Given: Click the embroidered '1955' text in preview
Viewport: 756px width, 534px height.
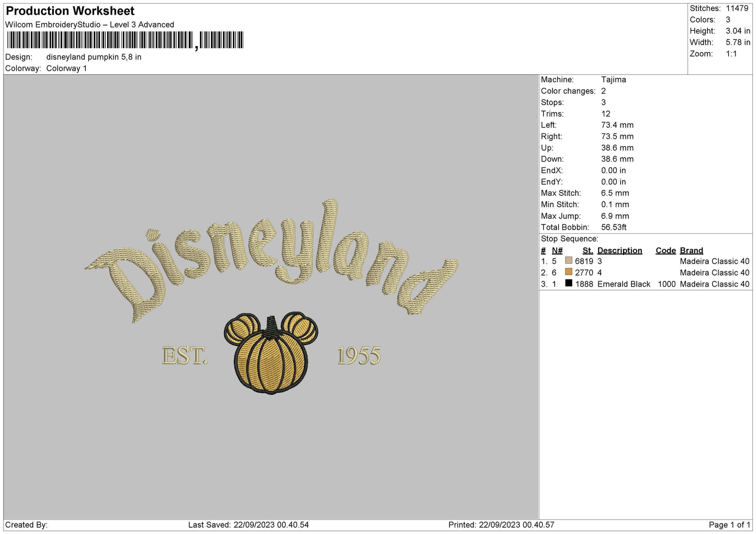Looking at the screenshot, I should click(359, 356).
